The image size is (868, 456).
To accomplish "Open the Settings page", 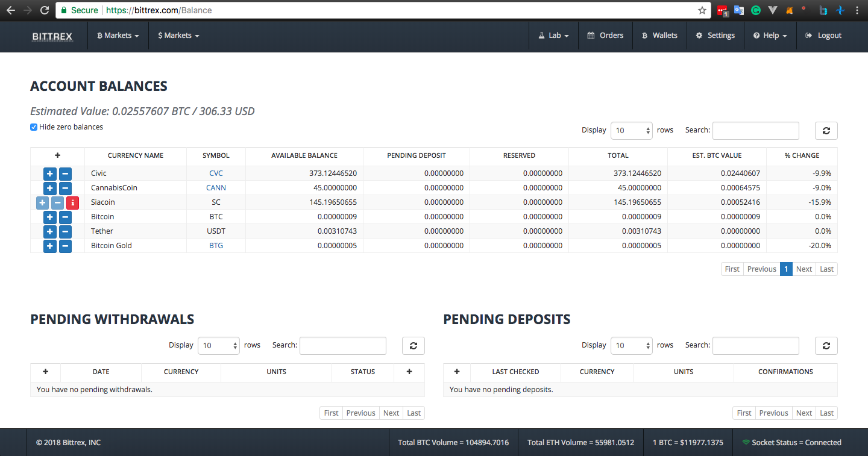I will [x=715, y=36].
